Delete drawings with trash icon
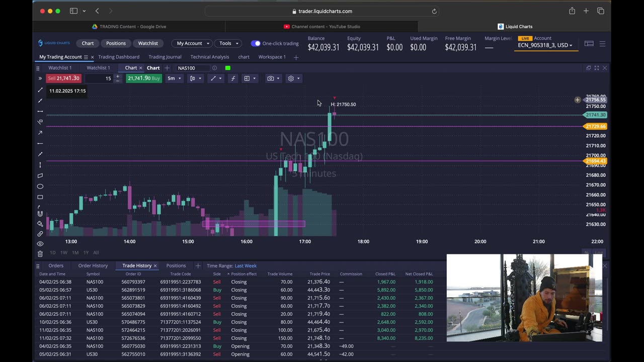Image resolution: width=644 pixels, height=362 pixels. pyautogui.click(x=40, y=253)
